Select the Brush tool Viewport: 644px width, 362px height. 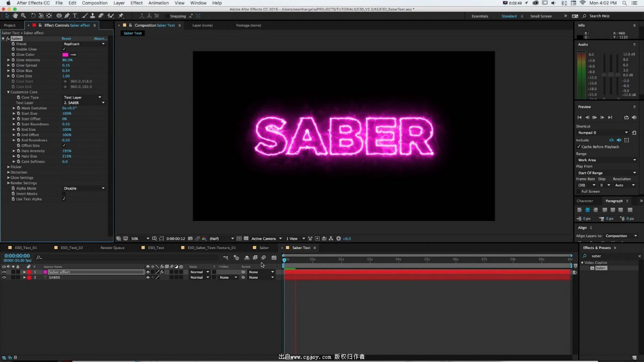tap(85, 16)
